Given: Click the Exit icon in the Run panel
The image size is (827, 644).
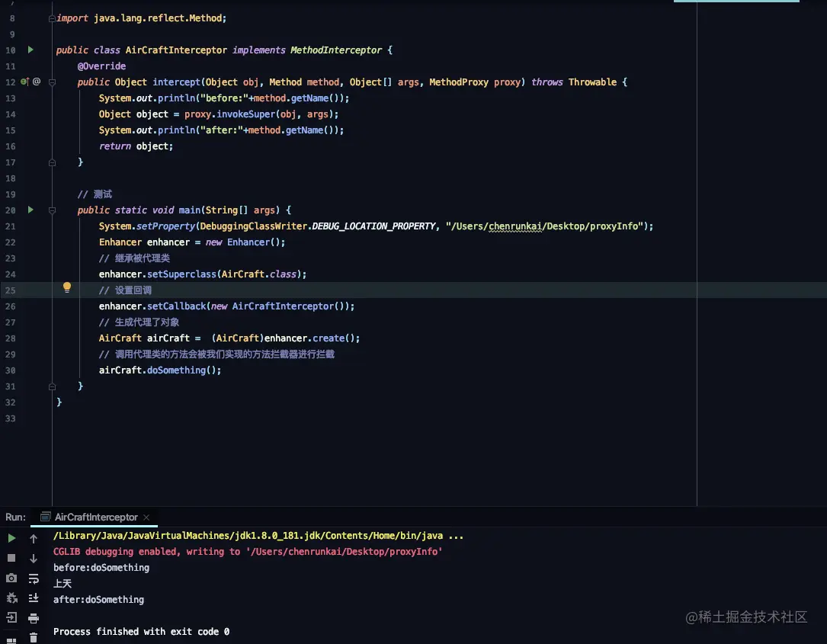Looking at the screenshot, I should click(11, 617).
